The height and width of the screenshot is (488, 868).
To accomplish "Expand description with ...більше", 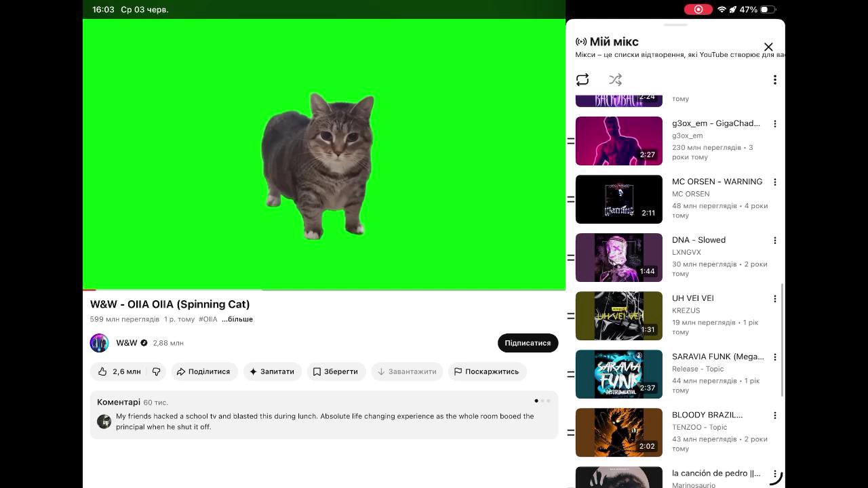I will (x=237, y=319).
